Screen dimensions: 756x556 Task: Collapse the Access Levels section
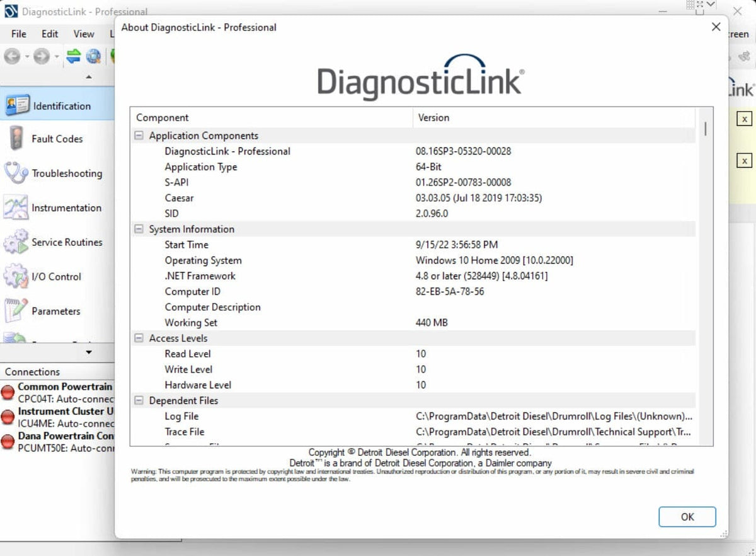tap(139, 339)
